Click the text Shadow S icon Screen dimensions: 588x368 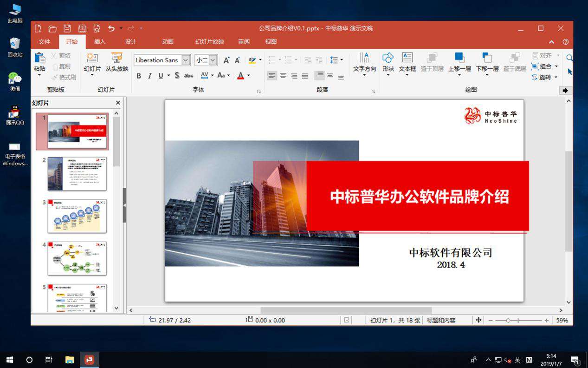pos(177,75)
